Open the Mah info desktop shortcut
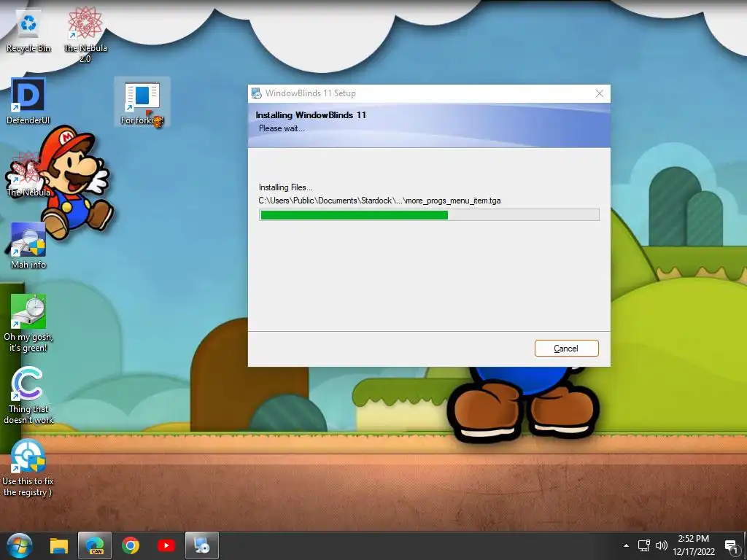Screen dimensions: 747x560 pos(28,246)
